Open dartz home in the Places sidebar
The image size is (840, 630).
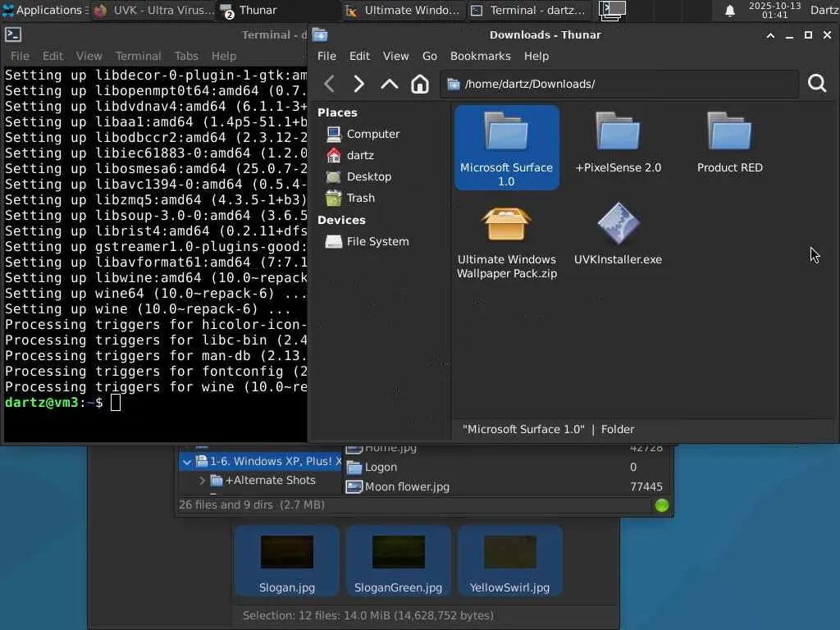[x=349, y=155]
